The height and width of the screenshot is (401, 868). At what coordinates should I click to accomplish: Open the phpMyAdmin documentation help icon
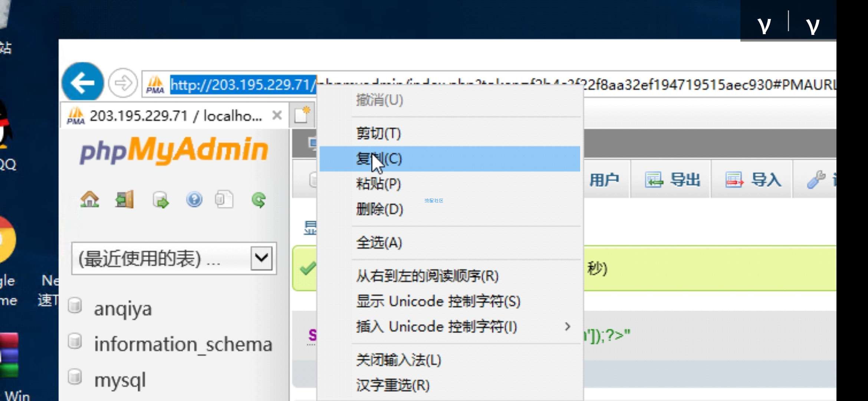[x=194, y=200]
